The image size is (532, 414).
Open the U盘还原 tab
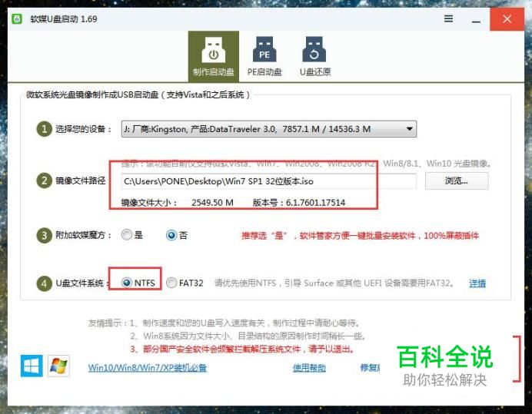tap(314, 57)
